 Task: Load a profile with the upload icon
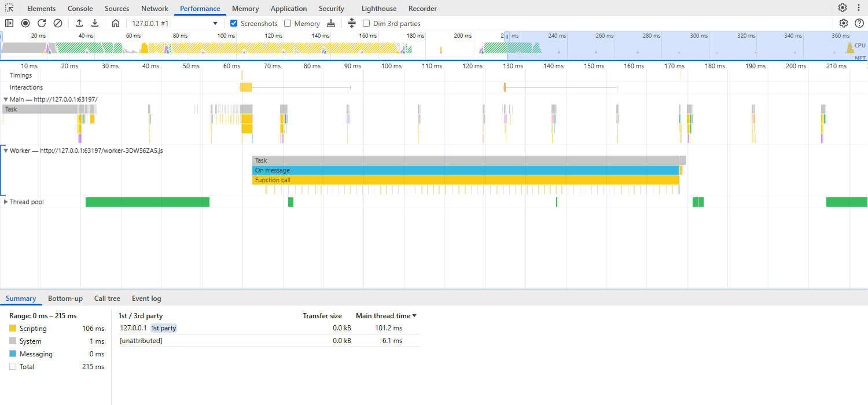pos(79,23)
